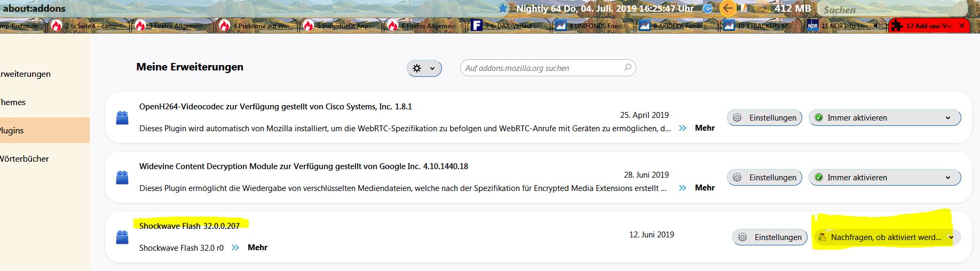Click Mehr link for Shockwave Flash

pyautogui.click(x=257, y=248)
